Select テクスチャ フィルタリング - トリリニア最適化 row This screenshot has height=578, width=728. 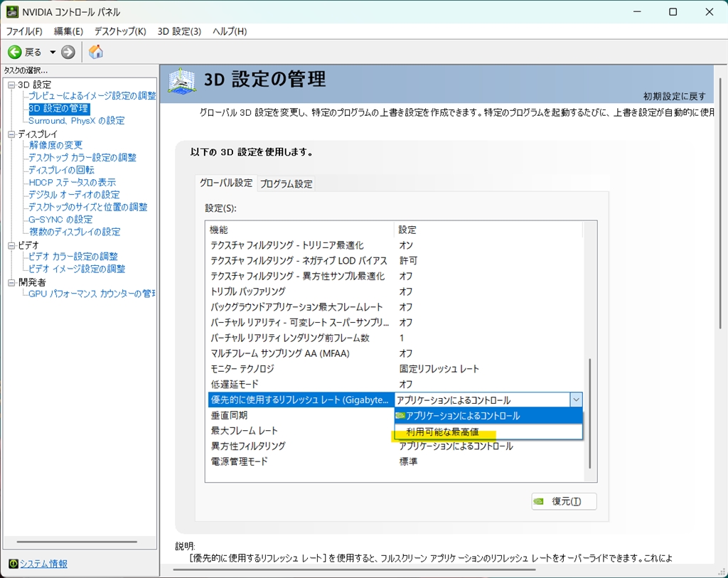point(394,245)
